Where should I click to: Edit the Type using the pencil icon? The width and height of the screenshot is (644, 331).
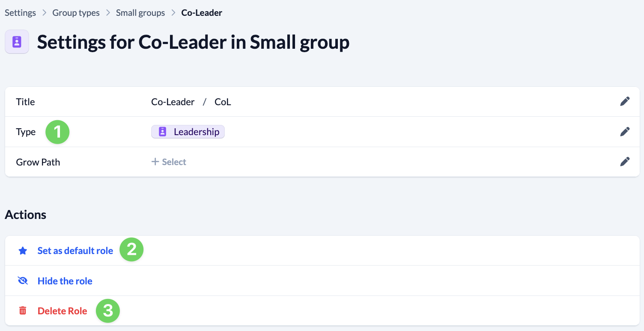(x=625, y=131)
